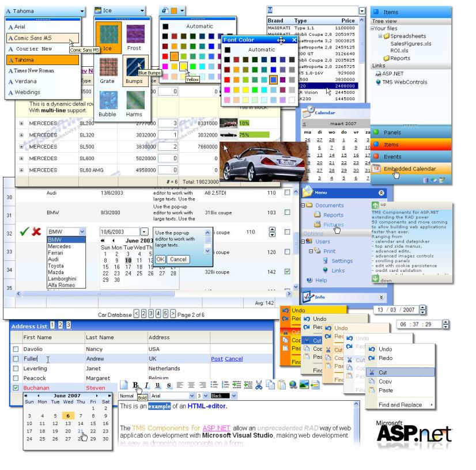Click the Post link in Fuller row
This screenshot has height=470, width=476.
click(x=217, y=359)
